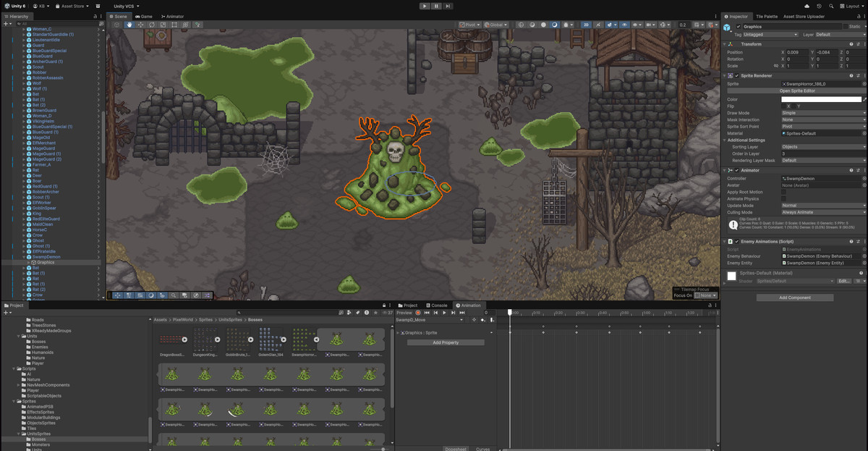This screenshot has height=451, width=868.
Task: Click the Add Property button
Action: pyautogui.click(x=446, y=342)
